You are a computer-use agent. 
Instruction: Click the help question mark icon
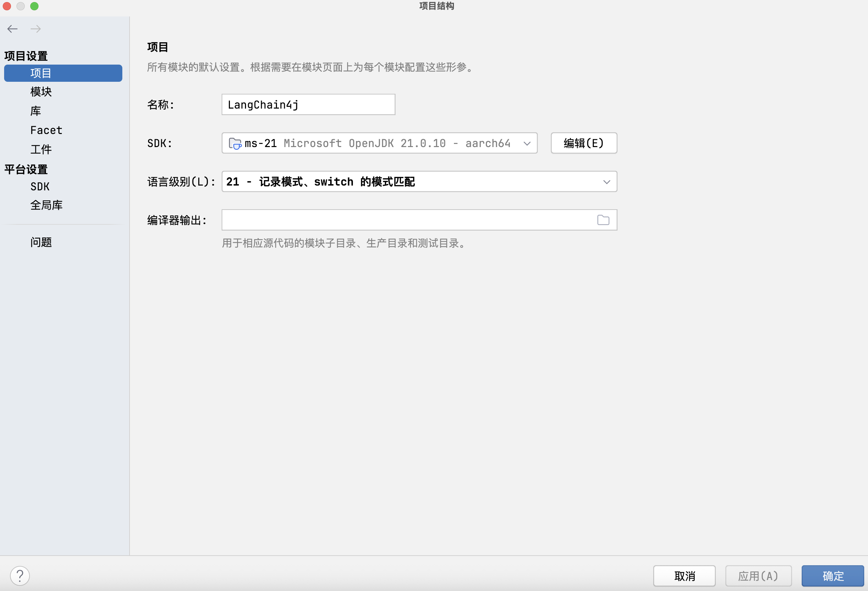click(x=20, y=576)
